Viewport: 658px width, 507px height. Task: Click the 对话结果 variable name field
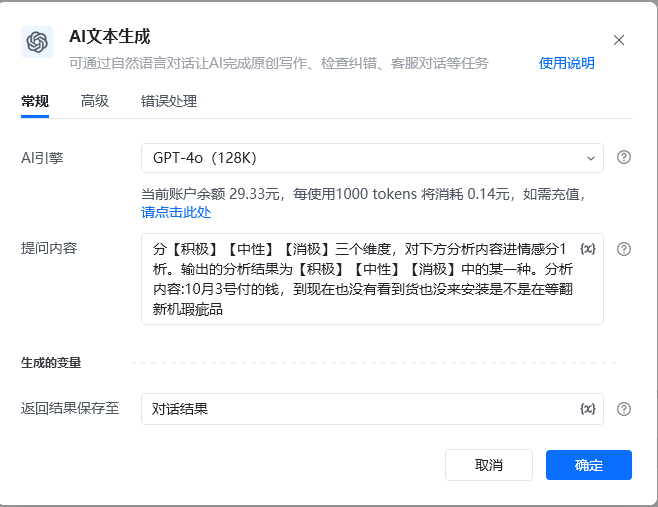[372, 409]
